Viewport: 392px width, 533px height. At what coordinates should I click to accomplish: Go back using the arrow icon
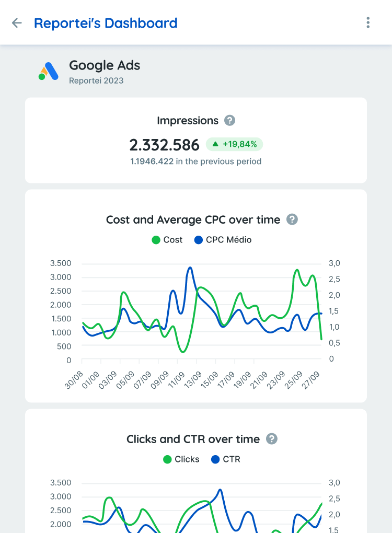coord(16,23)
